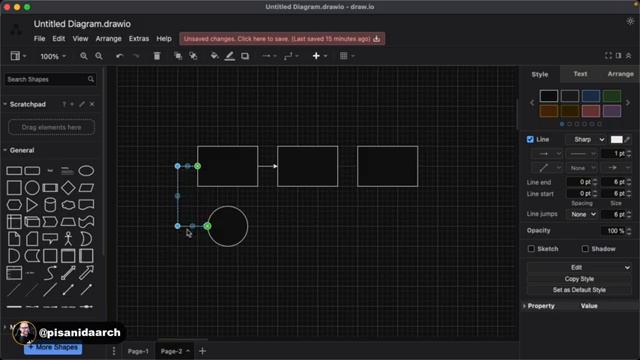Click the Scratchpad edit pencil icon

click(x=82, y=104)
